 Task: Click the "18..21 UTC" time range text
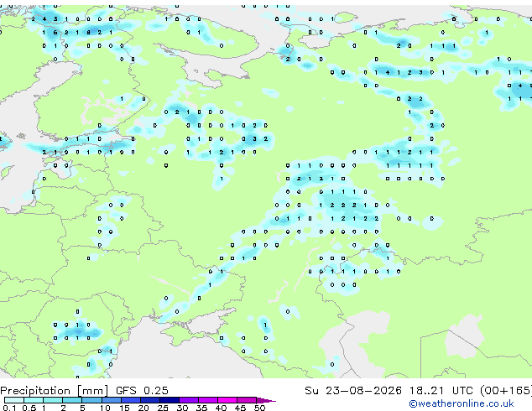(441, 391)
